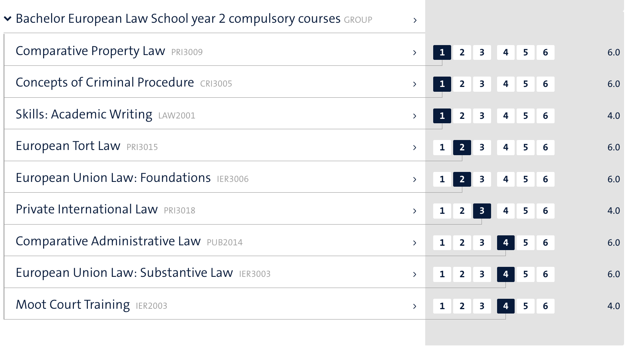Click highlighted period 3 for Private International Law

pyautogui.click(x=482, y=211)
